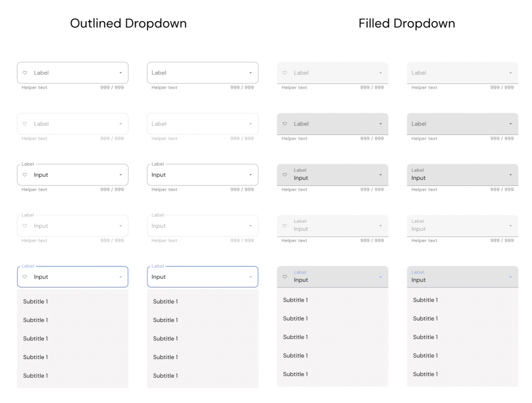Click the heart icon in the expanded filled dropdown

tap(285, 276)
